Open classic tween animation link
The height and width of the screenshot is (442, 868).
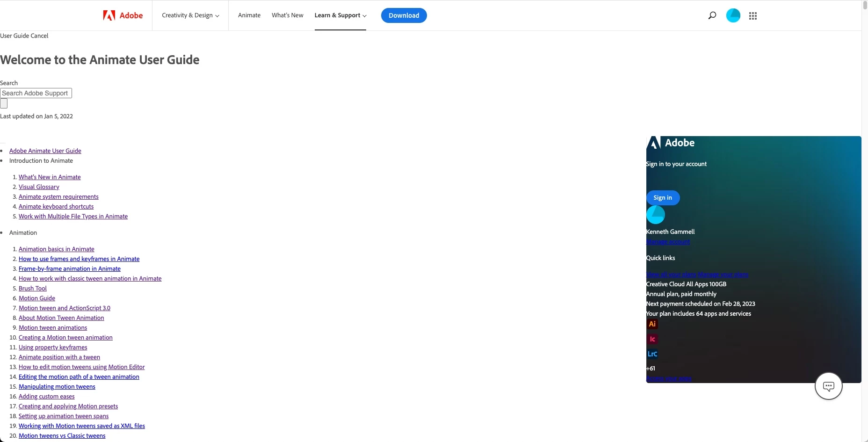(x=90, y=278)
